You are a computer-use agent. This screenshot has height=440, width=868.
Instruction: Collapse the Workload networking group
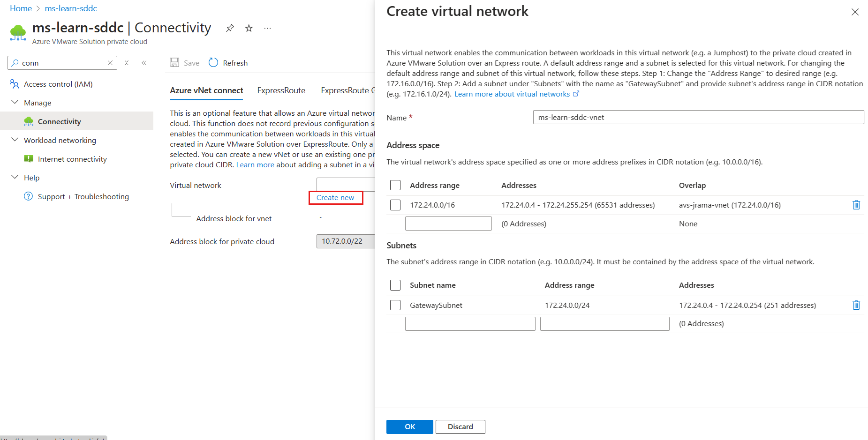[x=15, y=140]
